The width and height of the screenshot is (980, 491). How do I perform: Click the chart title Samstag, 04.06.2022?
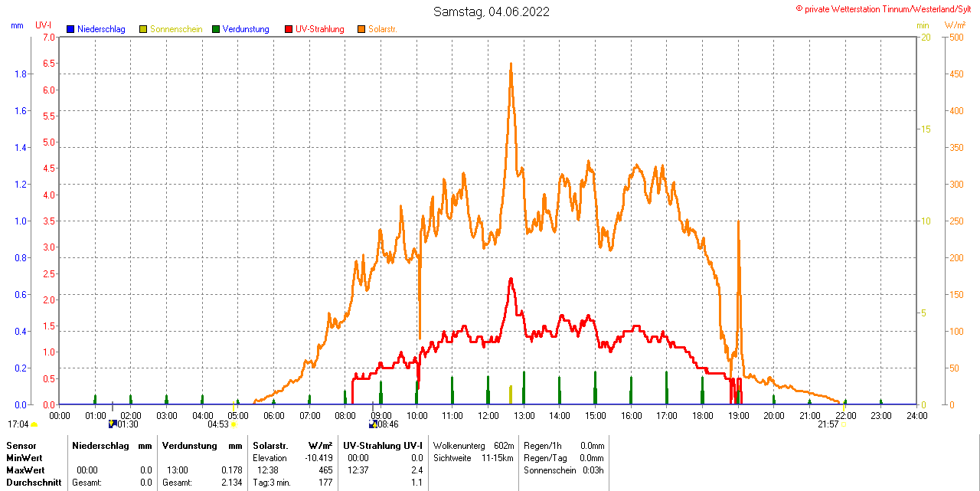point(491,11)
